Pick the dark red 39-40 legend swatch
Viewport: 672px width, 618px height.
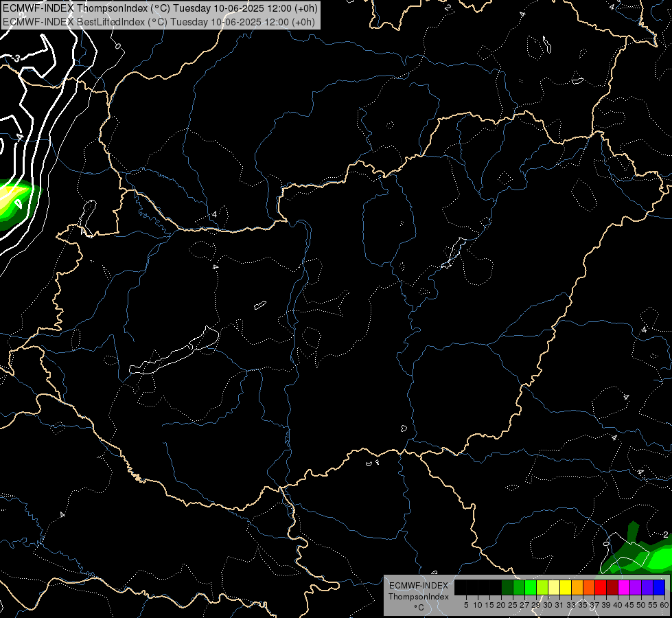pos(612,587)
